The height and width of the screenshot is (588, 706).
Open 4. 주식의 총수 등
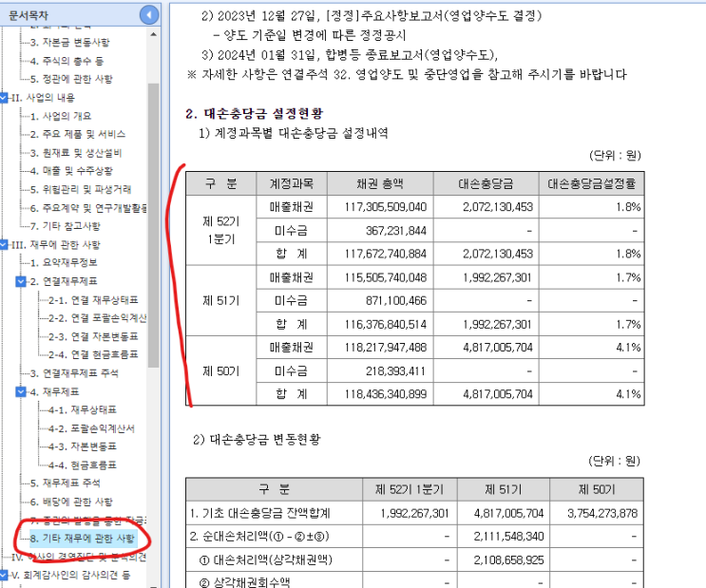coord(67,61)
